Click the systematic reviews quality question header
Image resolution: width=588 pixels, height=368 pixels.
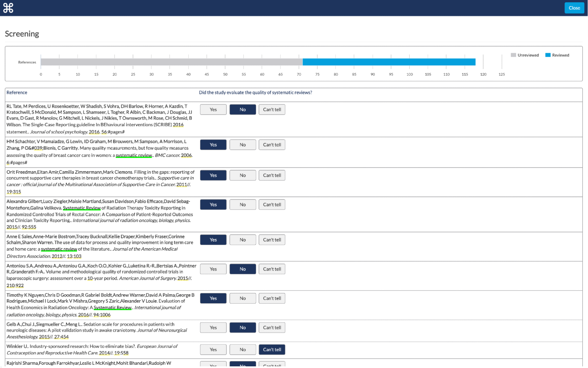(x=255, y=92)
